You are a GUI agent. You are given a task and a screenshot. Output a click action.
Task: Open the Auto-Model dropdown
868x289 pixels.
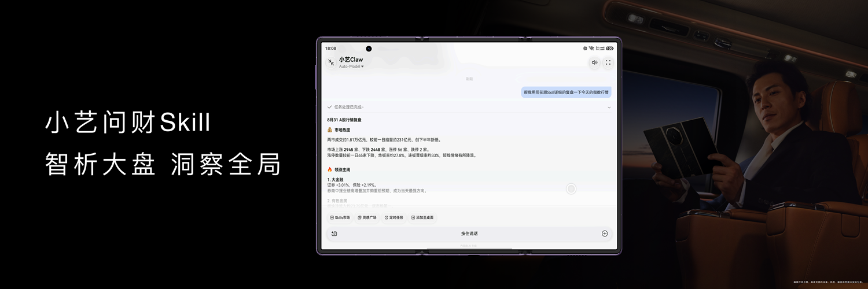351,66
